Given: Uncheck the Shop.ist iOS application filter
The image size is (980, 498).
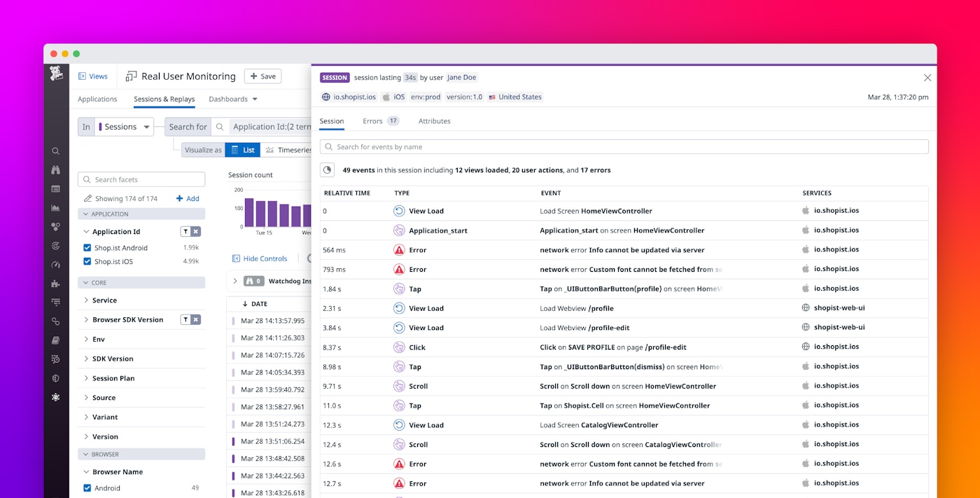Looking at the screenshot, I should 87,261.
